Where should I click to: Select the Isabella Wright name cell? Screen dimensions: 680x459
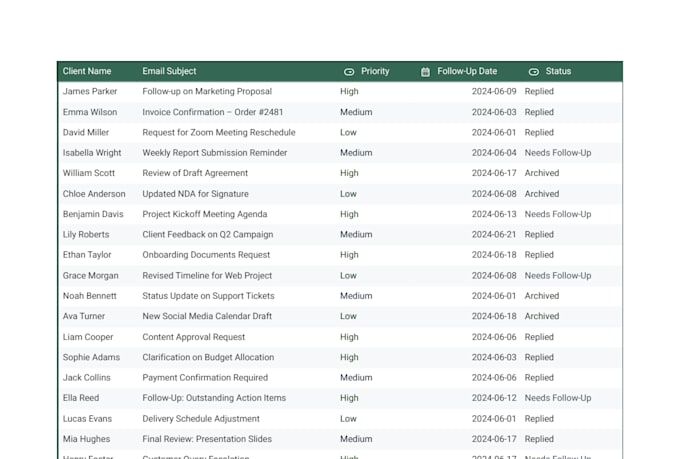(x=92, y=153)
